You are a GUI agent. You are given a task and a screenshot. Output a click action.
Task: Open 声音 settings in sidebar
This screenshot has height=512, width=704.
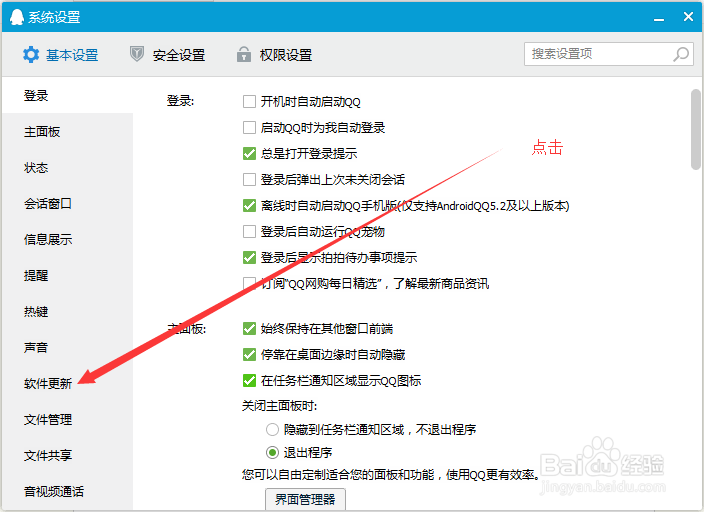(36, 347)
